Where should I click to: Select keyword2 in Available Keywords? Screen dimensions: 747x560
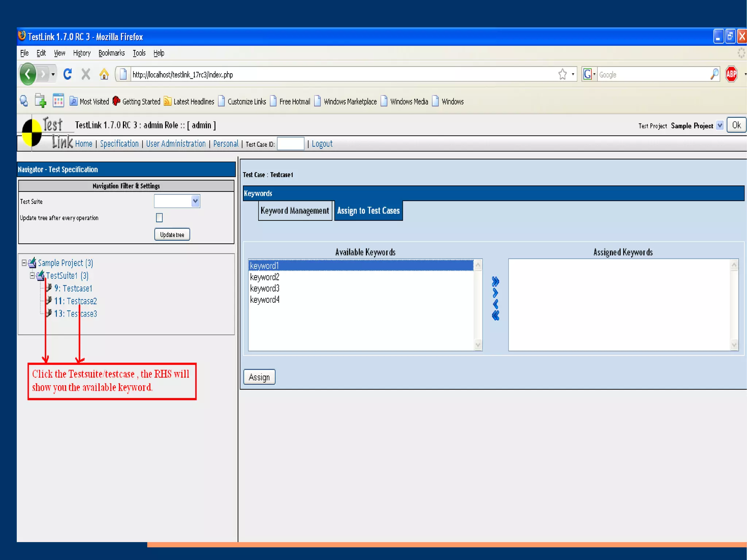click(361, 277)
